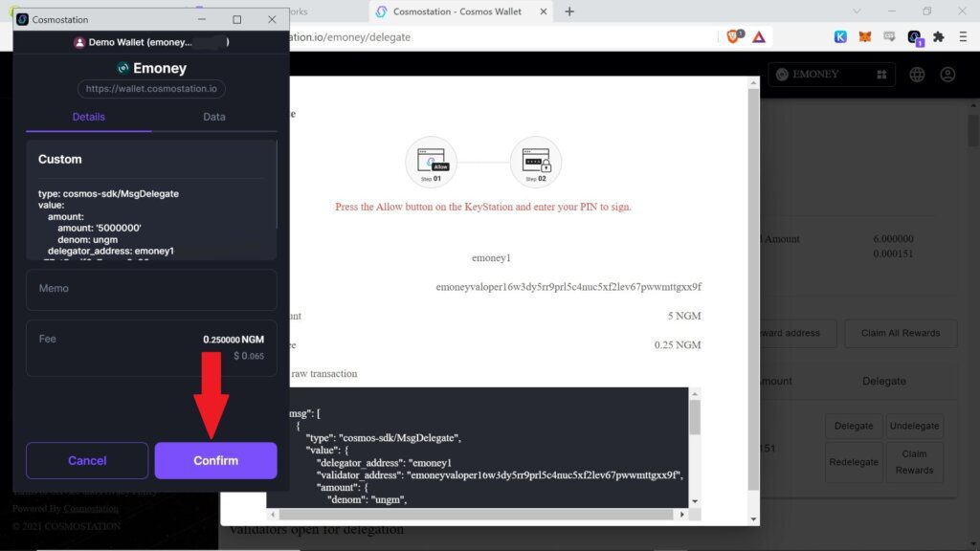Open the Brave Shields icon

pyautogui.click(x=734, y=36)
